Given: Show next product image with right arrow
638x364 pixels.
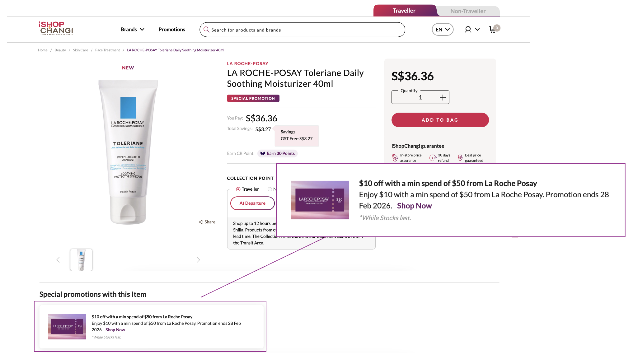Looking at the screenshot, I should coord(198,260).
